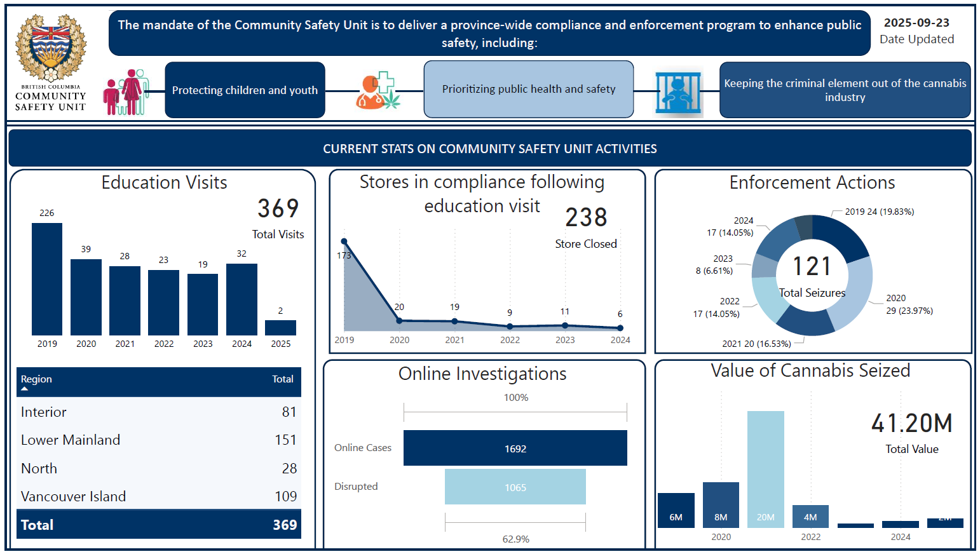This screenshot has height=554, width=980.
Task: Select the Lower Mainland region row
Action: tap(158, 440)
